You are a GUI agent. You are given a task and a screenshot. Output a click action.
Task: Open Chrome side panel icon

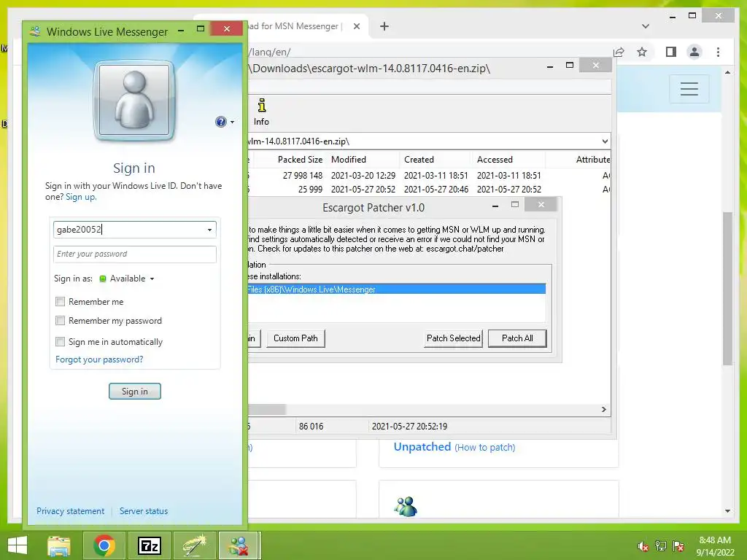click(x=671, y=52)
